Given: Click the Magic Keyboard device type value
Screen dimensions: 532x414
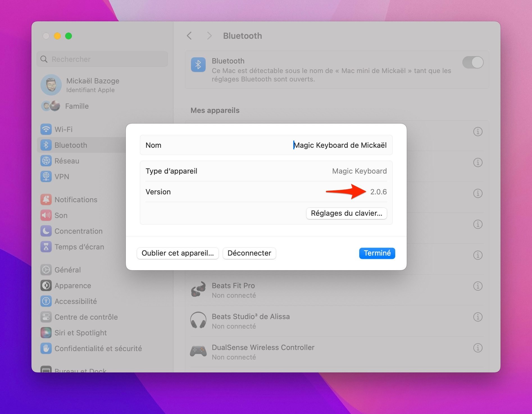Looking at the screenshot, I should coord(359,171).
